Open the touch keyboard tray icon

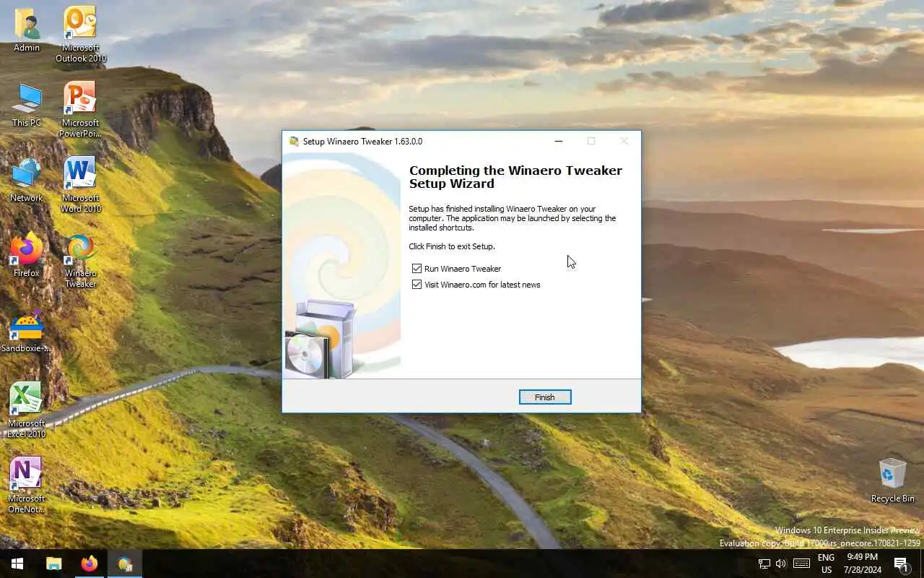point(801,564)
